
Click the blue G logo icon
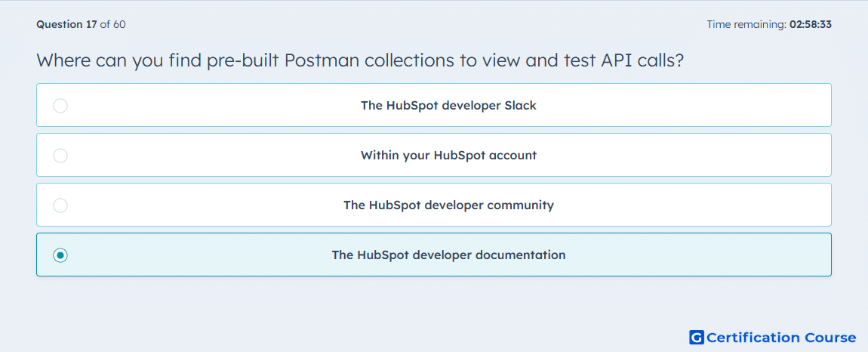(x=697, y=337)
